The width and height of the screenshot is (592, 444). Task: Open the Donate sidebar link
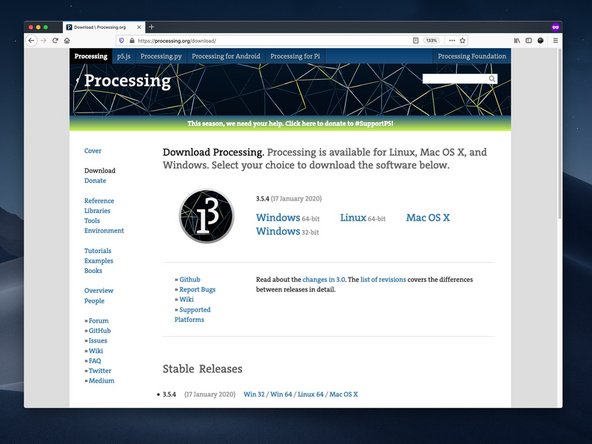pyautogui.click(x=95, y=180)
